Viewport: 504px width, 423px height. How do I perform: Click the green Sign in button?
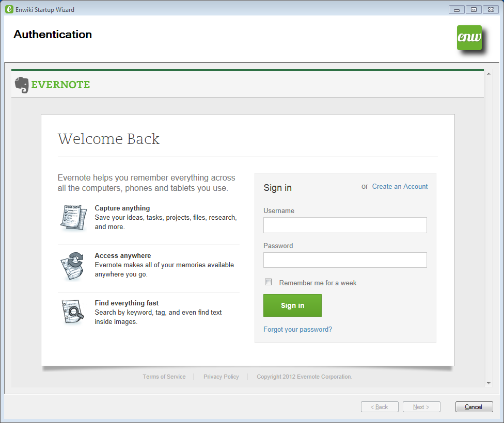tap(292, 305)
